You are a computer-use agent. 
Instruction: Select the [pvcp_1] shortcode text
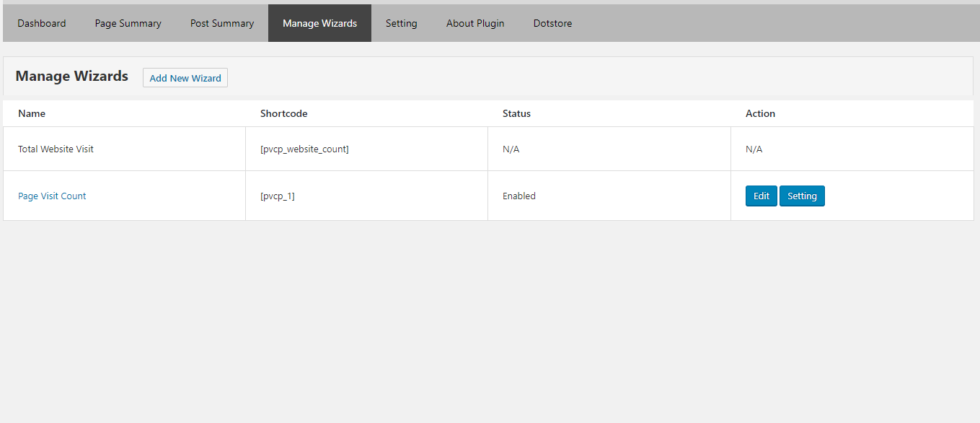tap(277, 196)
